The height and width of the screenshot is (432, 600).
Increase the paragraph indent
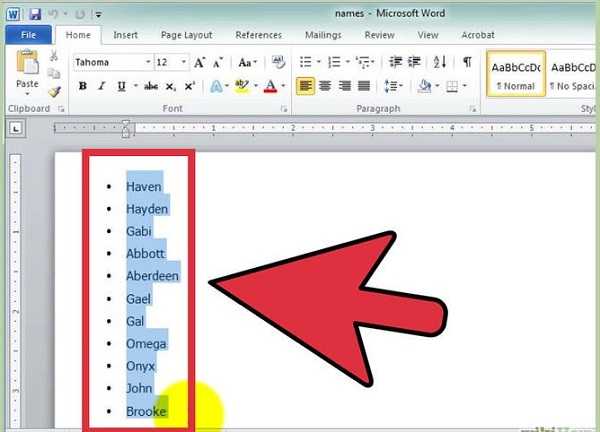click(x=414, y=62)
